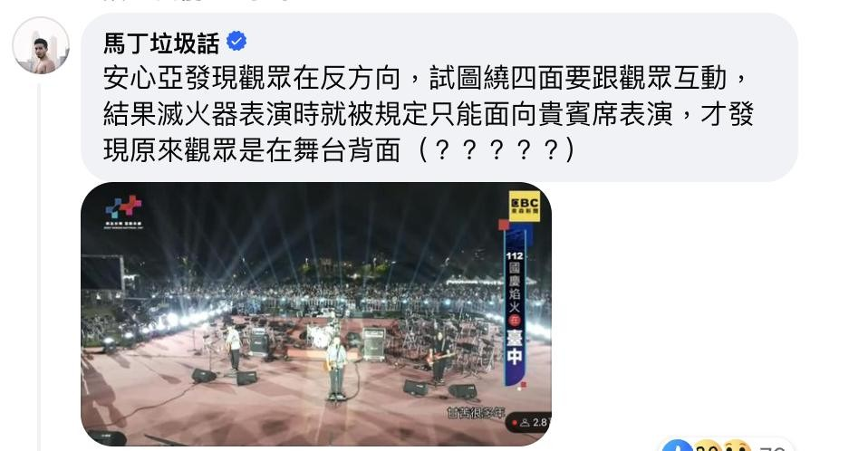Click the Wow reaction emoji

(x=736, y=446)
